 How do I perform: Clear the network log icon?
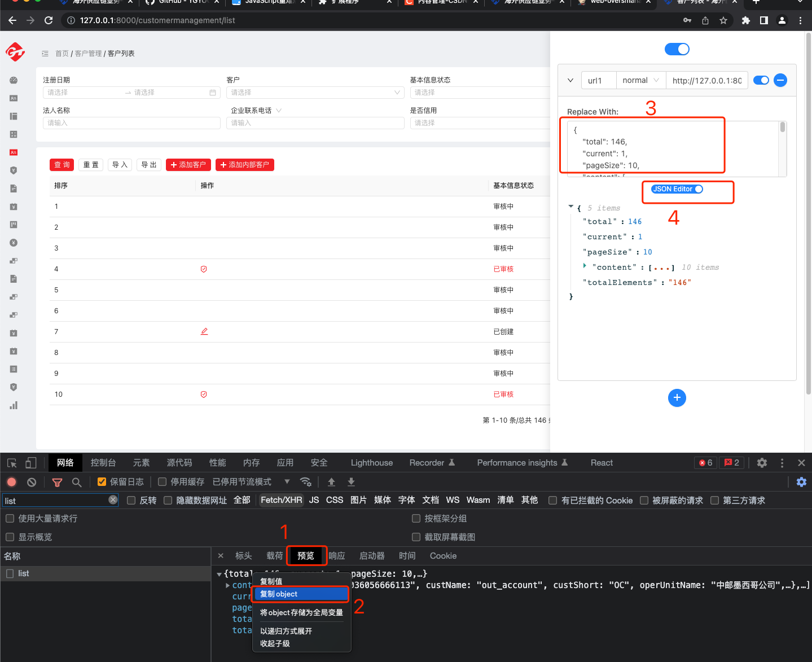tap(32, 482)
